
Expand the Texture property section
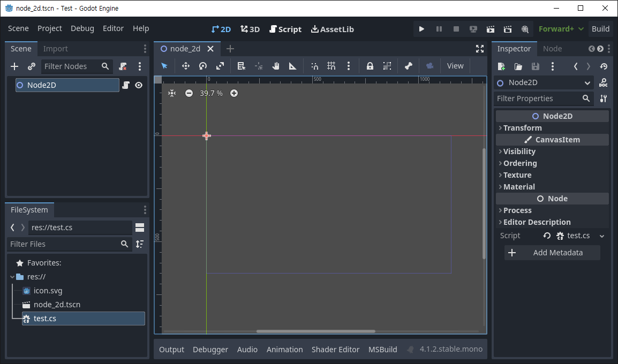click(x=552, y=175)
